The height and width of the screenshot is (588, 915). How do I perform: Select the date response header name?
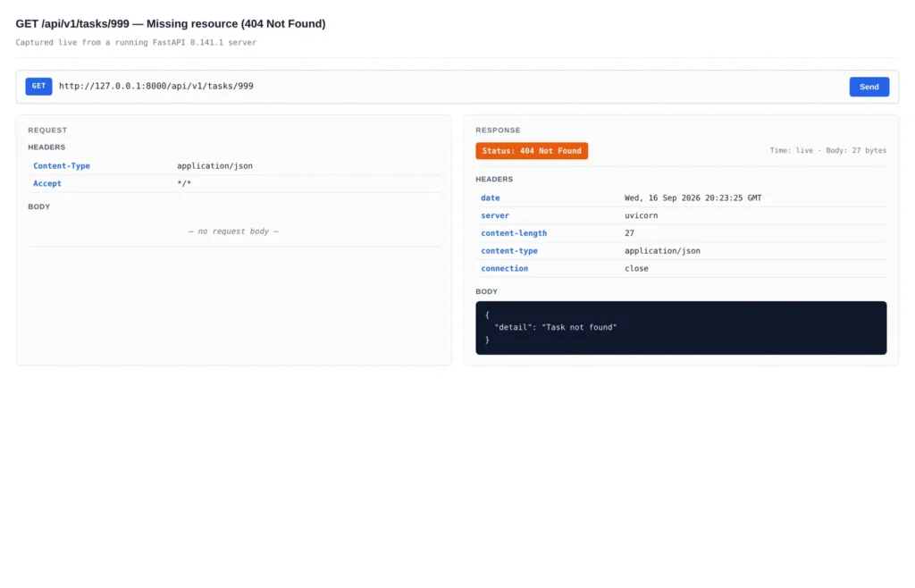pos(491,197)
